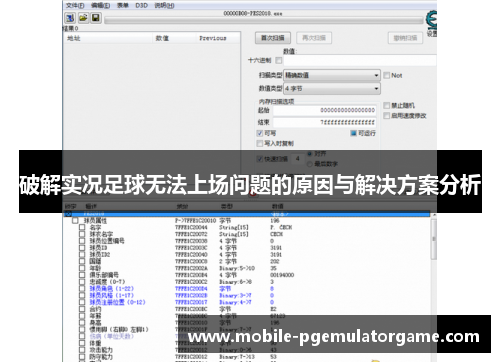Click the 数值 value input field
This screenshot has width=500, height=362.
(x=360, y=61)
